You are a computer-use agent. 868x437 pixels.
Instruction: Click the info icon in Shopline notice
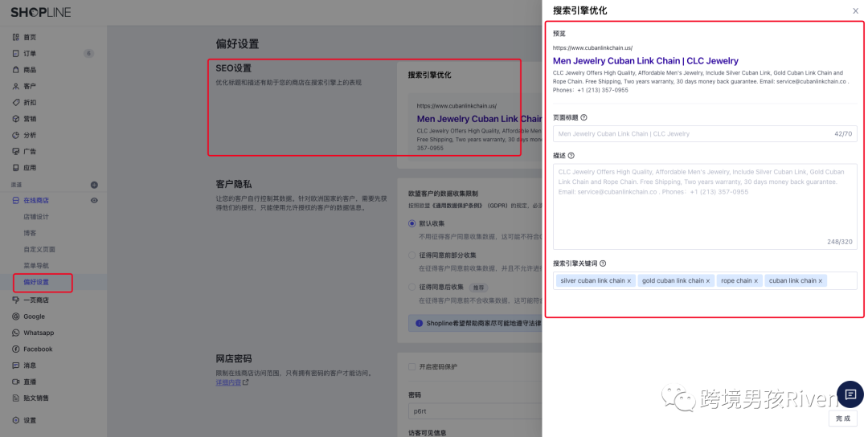pos(419,323)
